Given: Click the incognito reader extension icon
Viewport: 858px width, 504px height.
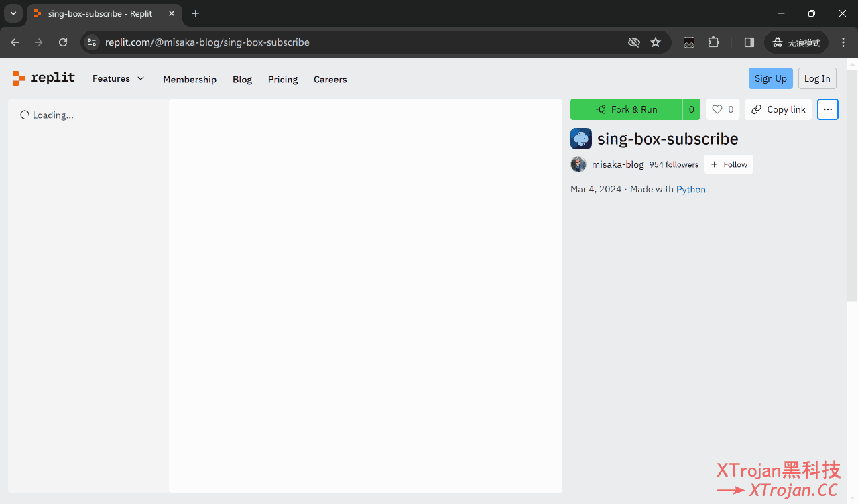Looking at the screenshot, I should 689,42.
